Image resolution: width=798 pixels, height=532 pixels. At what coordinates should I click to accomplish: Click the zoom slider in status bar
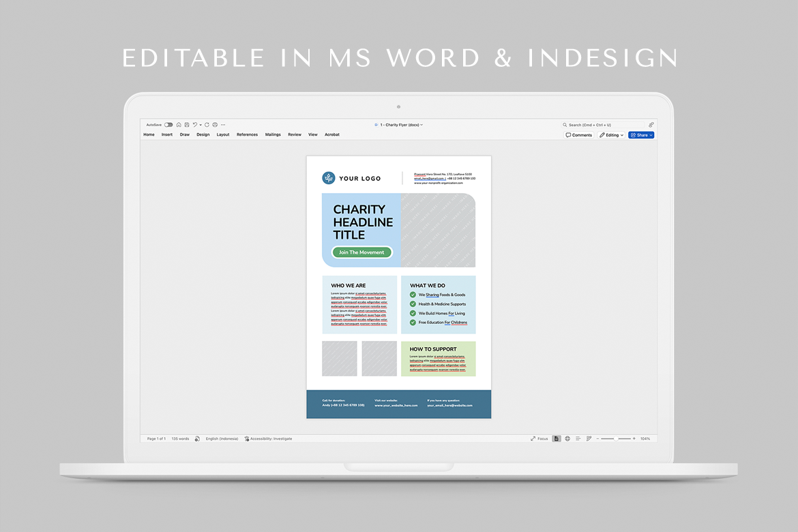coord(617,439)
